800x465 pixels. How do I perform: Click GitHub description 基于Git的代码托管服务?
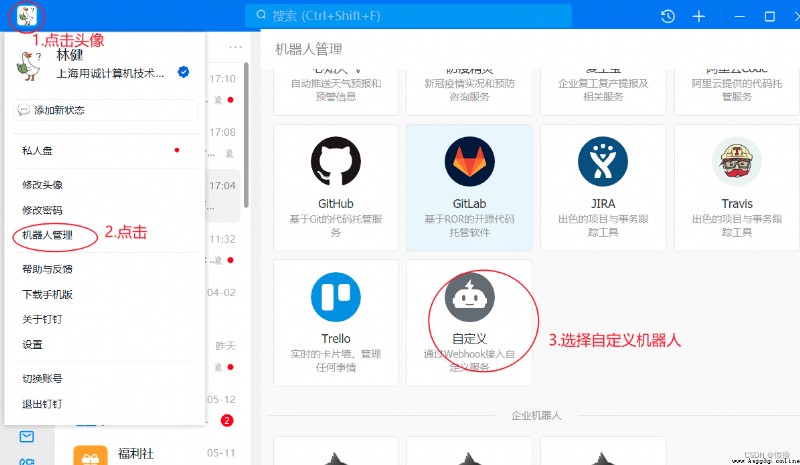[x=336, y=226]
